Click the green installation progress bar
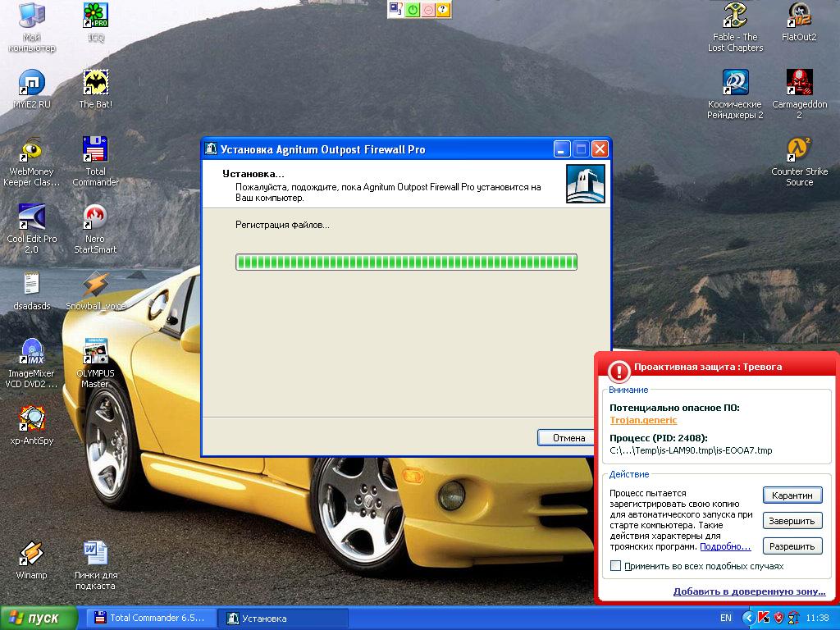Image resolution: width=840 pixels, height=630 pixels. [406, 262]
